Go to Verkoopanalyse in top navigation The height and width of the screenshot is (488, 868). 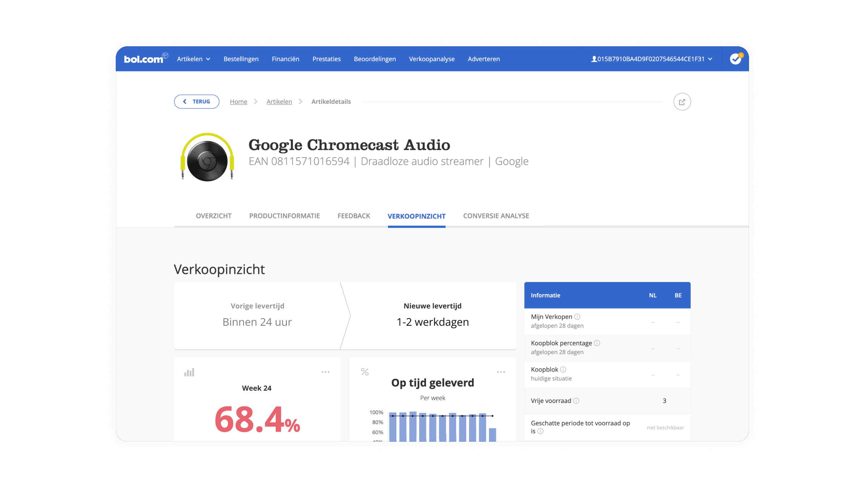[x=431, y=59]
